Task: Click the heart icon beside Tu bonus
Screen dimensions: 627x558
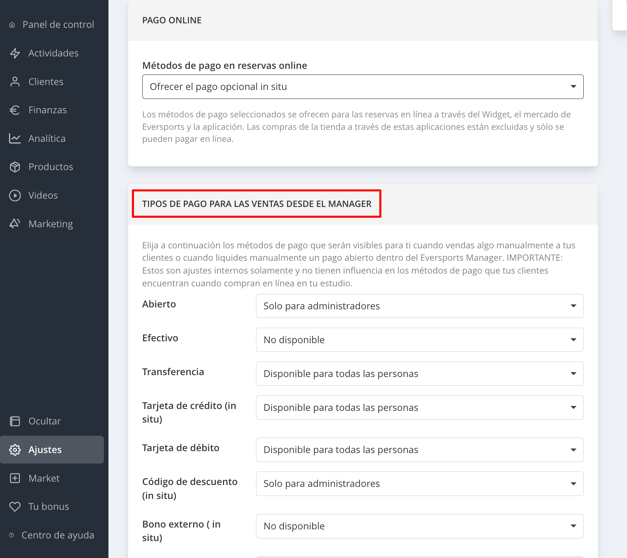Action: coord(15,507)
